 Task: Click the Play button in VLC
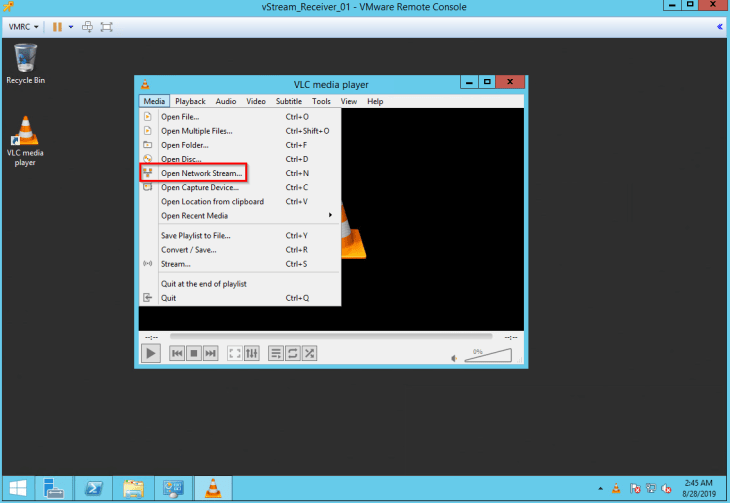coord(150,353)
